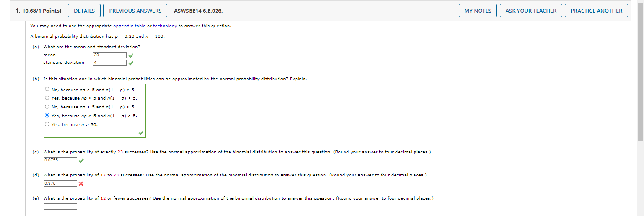Click the green checkmark beside standard deviation
Viewport: 644px width, 216px height.
point(131,63)
